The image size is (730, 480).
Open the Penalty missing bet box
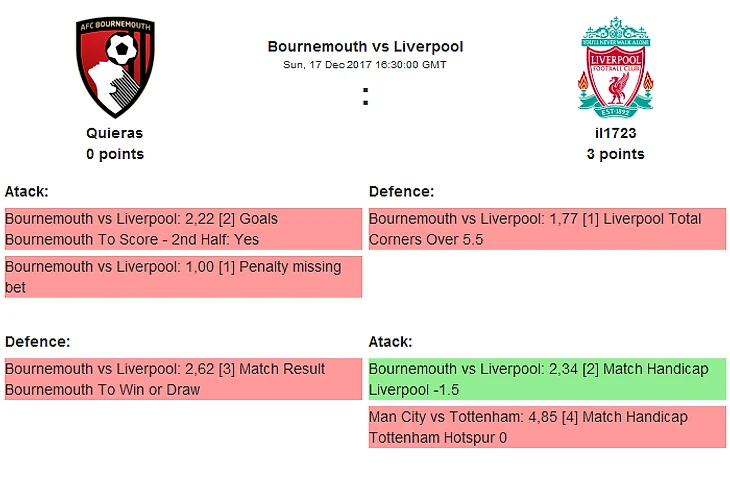(183, 277)
